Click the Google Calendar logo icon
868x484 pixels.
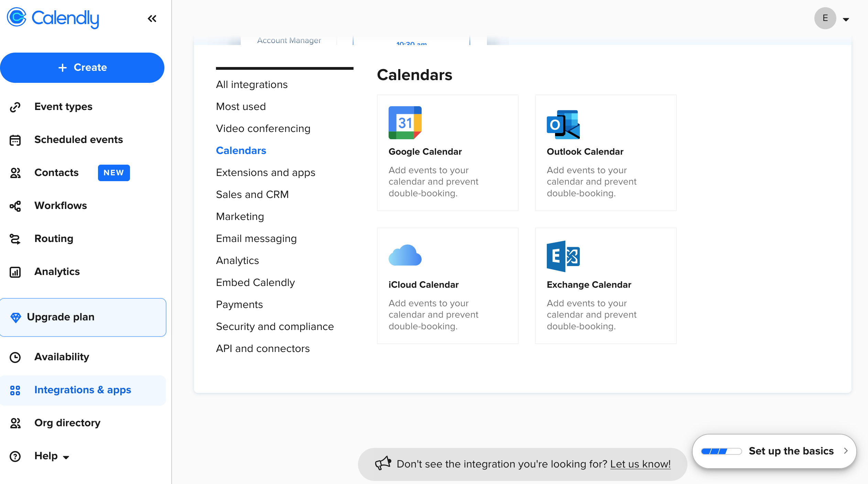(x=405, y=123)
